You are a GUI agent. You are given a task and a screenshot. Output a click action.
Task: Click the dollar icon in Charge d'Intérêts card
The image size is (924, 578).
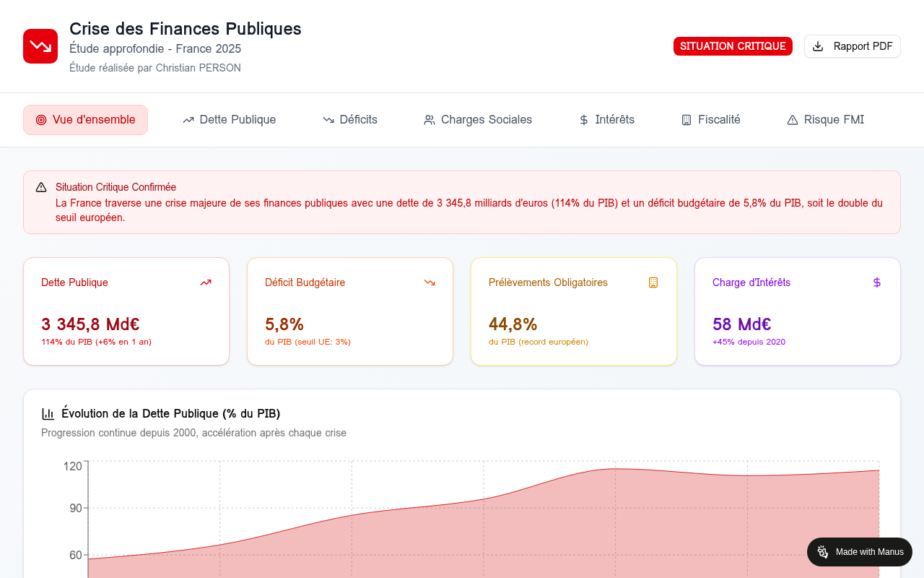pos(877,282)
